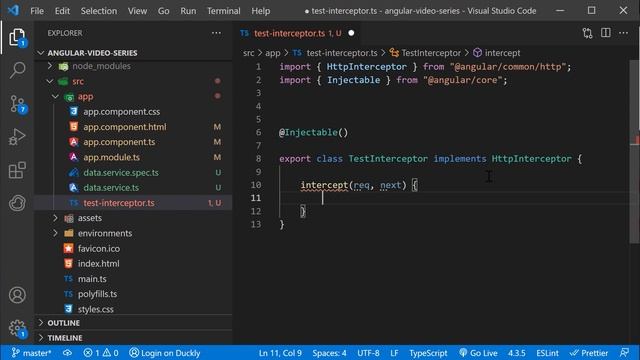Open the Manage gear icon
Viewport: 640px width, 360px height.
pos(18,329)
